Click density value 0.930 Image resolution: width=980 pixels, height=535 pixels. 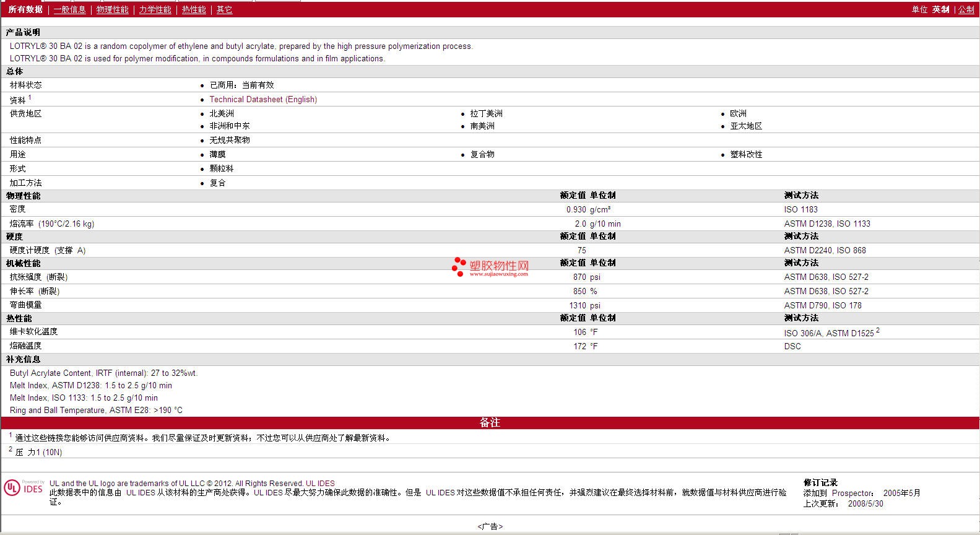point(576,210)
